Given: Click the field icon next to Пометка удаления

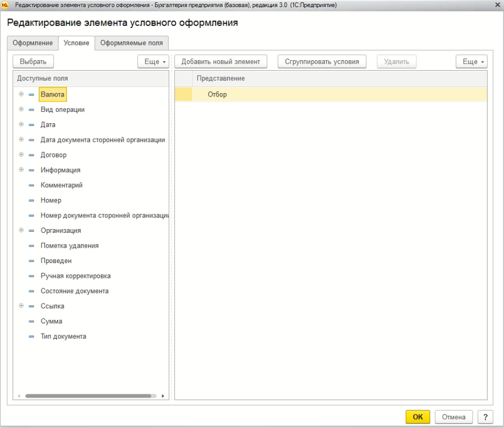Looking at the screenshot, I should (31, 246).
